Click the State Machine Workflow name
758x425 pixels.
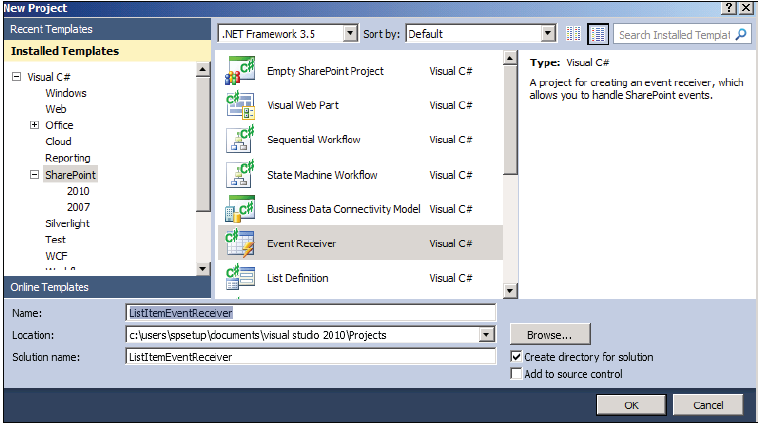pyautogui.click(x=322, y=175)
